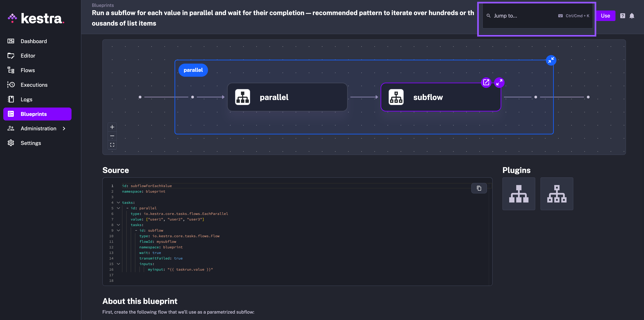Expand the subflow node

[499, 82]
